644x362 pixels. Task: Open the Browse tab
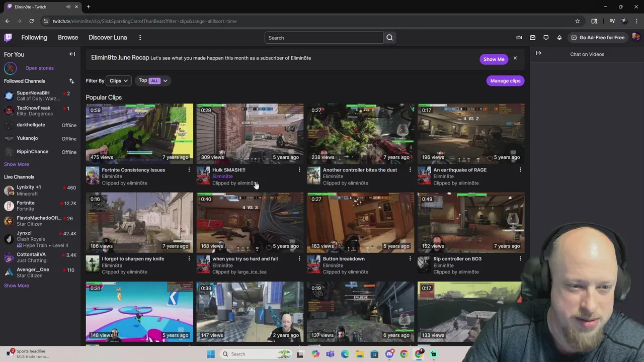[68, 37]
